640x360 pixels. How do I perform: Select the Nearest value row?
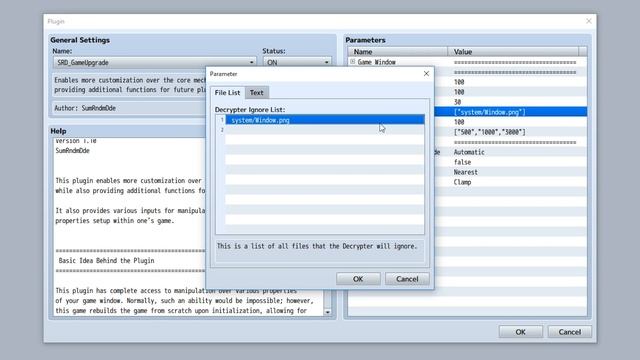tap(511, 172)
